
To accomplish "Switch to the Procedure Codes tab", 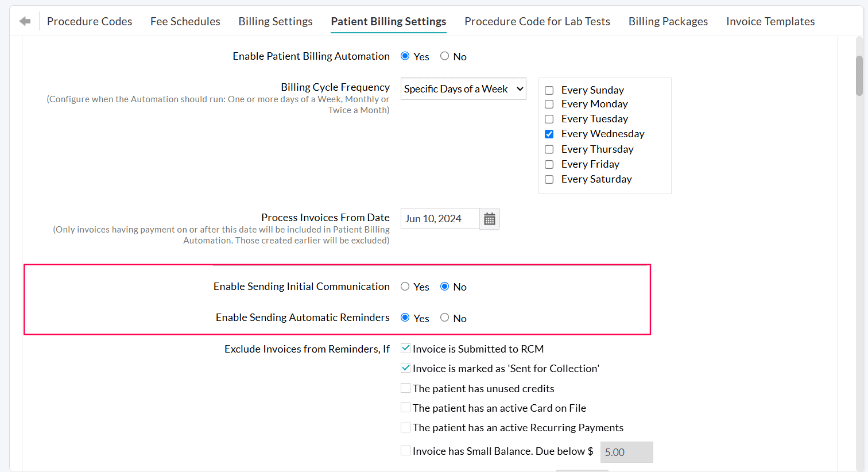I will tap(89, 21).
